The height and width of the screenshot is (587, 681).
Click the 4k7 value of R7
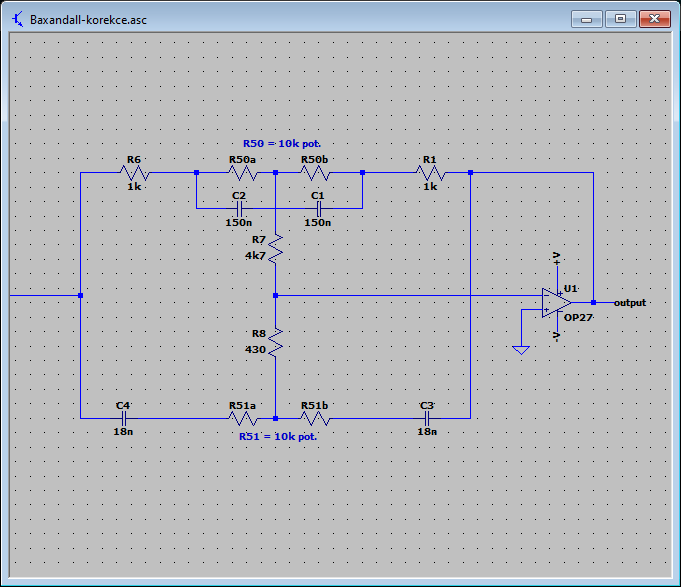(x=255, y=256)
